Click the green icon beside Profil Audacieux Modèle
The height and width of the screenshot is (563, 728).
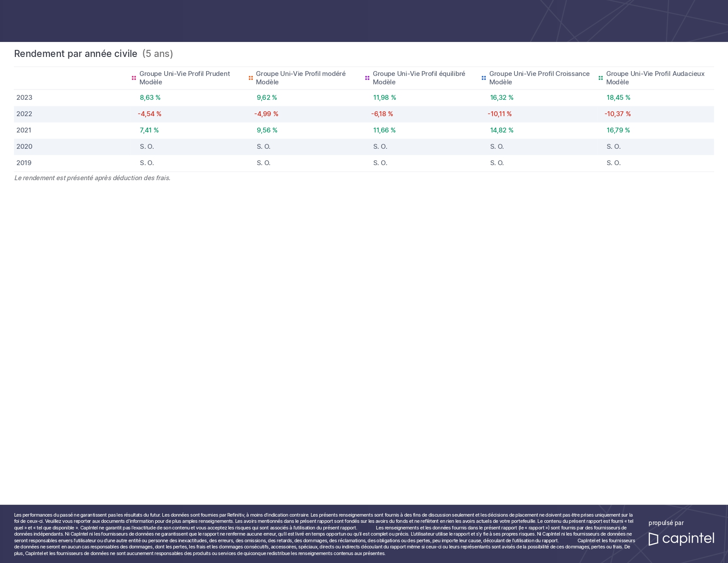[x=600, y=78]
